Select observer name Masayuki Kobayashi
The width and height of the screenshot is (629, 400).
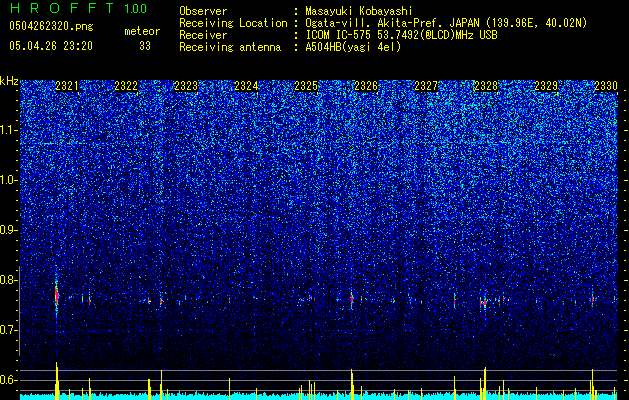[358, 11]
